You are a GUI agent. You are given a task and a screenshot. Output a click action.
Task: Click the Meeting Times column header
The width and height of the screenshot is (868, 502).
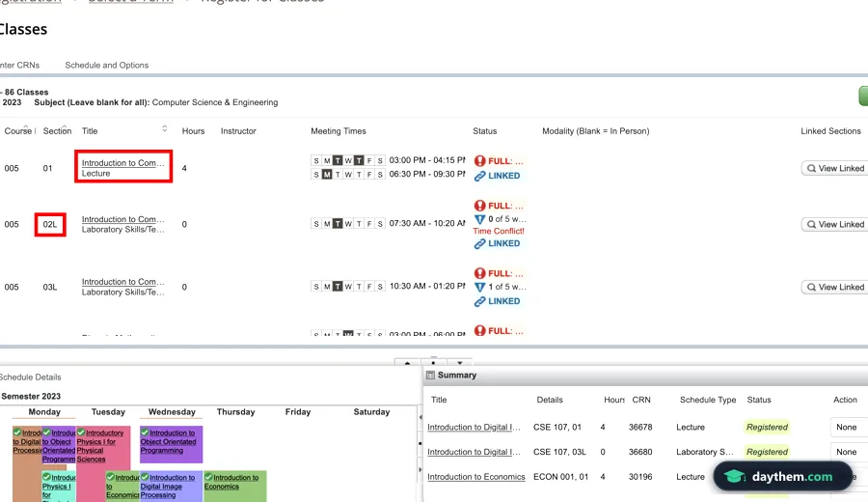tap(339, 130)
